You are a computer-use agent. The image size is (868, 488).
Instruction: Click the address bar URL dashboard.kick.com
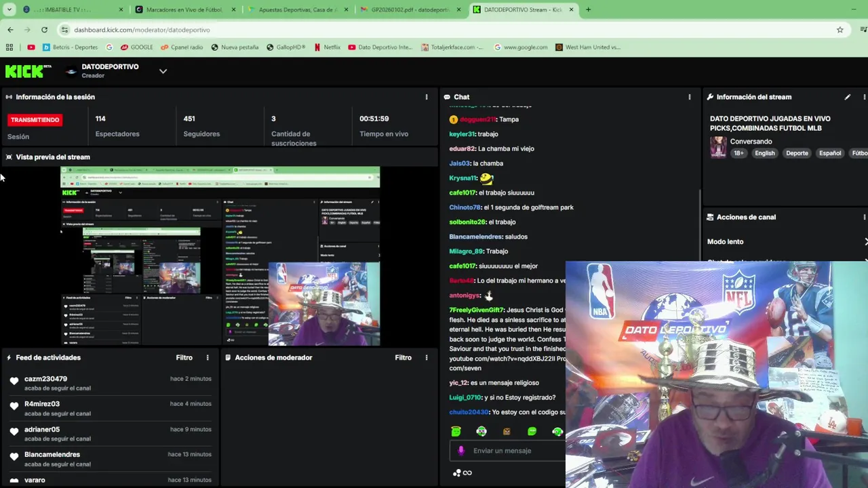click(x=142, y=30)
